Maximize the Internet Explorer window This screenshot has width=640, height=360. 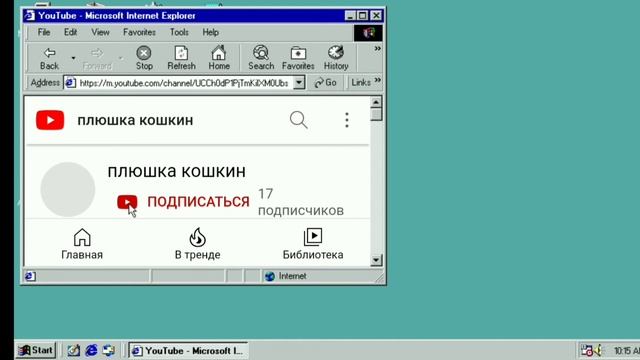coord(362,16)
